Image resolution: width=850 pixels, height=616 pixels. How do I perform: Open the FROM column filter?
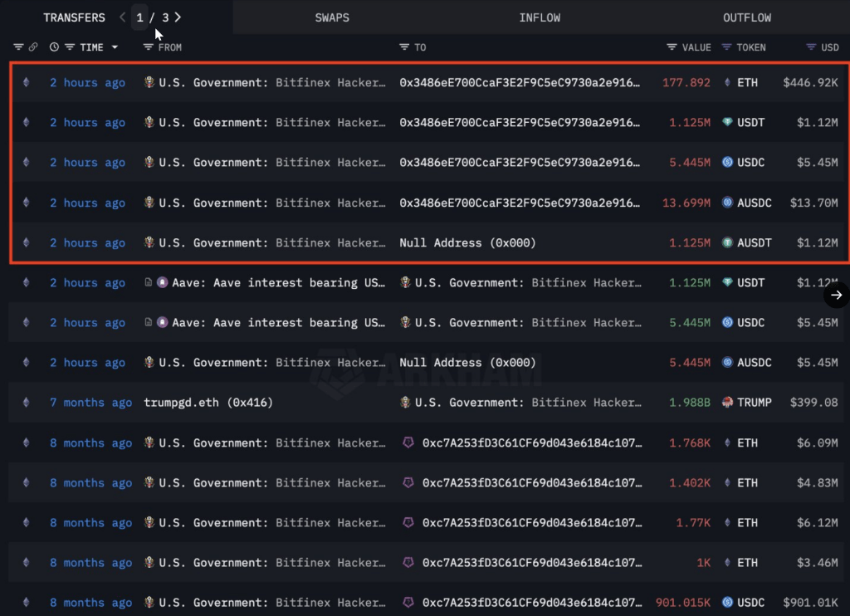[146, 47]
